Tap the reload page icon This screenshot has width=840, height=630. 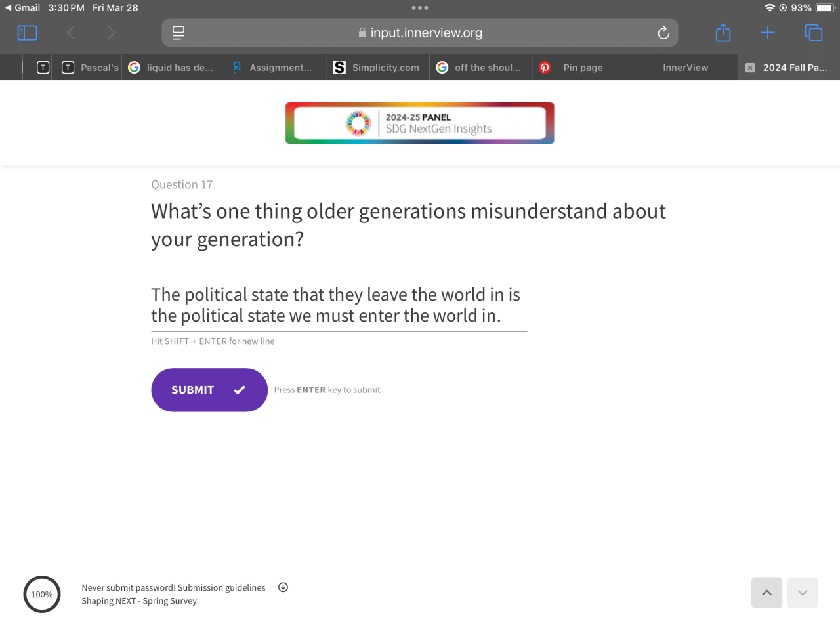coord(663,33)
